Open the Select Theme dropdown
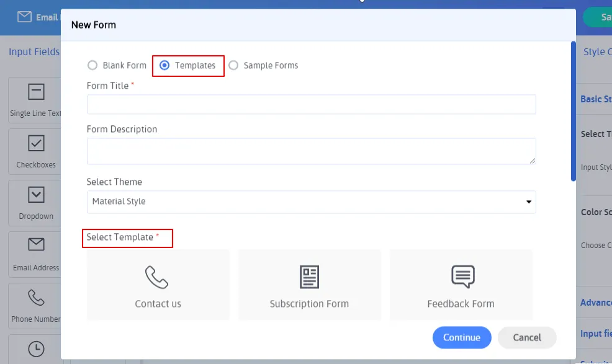Viewport: 612px width, 364px height. [311, 202]
